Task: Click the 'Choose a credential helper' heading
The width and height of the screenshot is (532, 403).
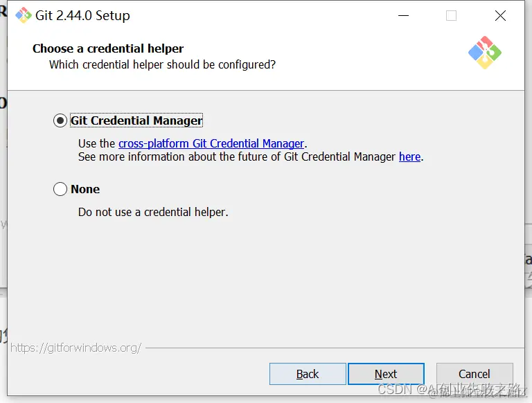Action: (x=108, y=48)
